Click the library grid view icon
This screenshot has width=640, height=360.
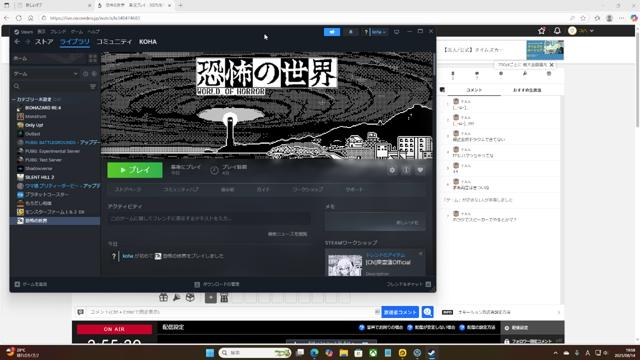pos(93,59)
